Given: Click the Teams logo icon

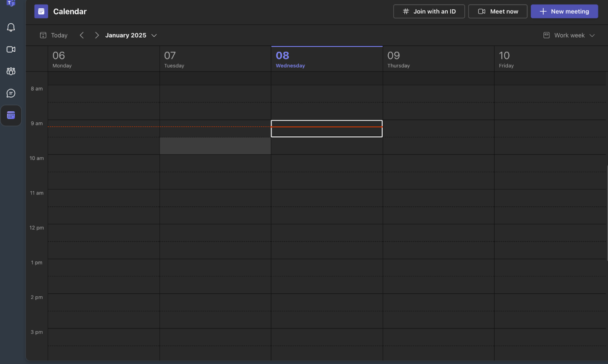Looking at the screenshot, I should [11, 3].
